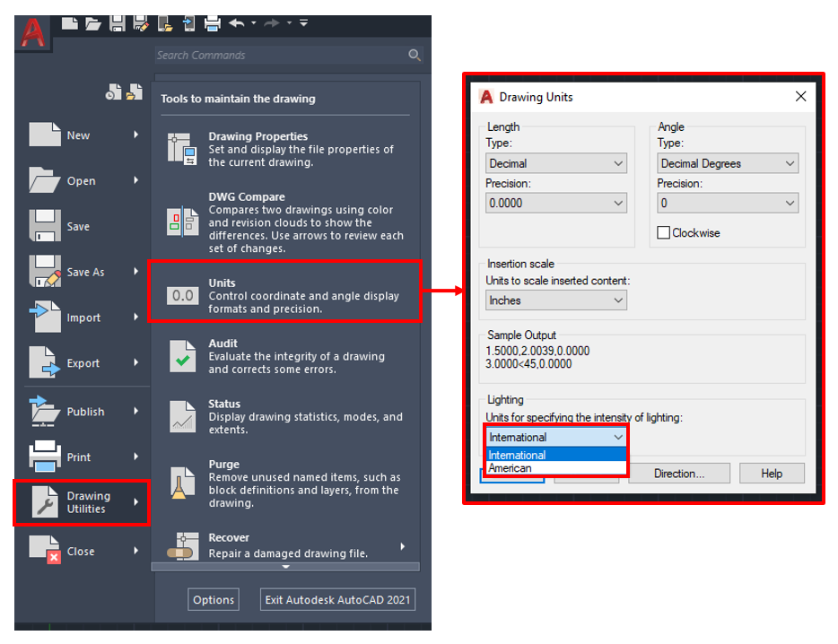Select Import in the application menu
The height and width of the screenshot is (644, 838).
click(84, 317)
